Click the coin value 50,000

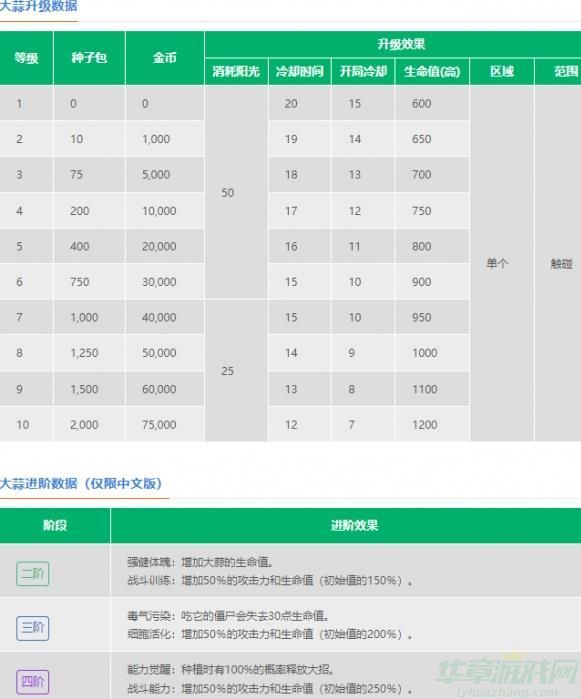[159, 353]
